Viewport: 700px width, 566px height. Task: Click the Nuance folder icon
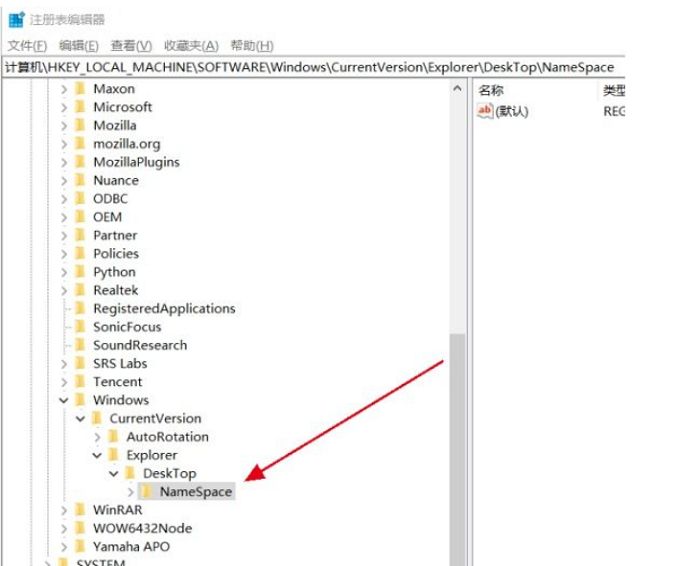[80, 180]
